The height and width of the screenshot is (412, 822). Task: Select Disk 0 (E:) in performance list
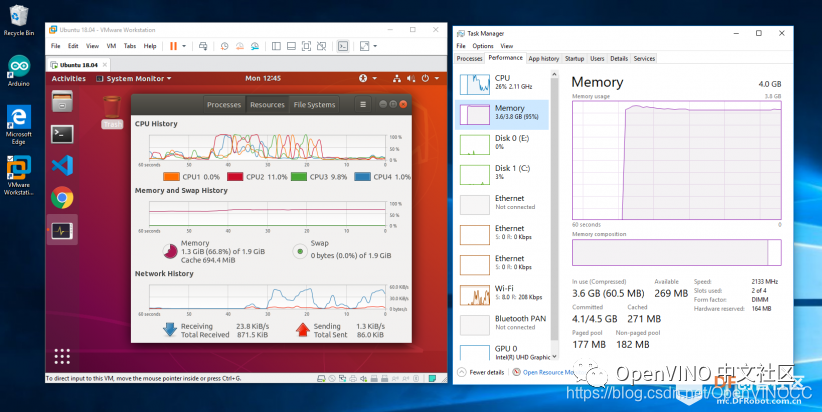(502, 145)
